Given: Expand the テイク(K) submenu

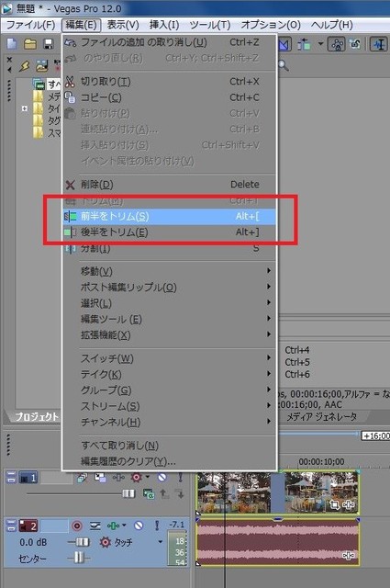Looking at the screenshot, I should pyautogui.click(x=170, y=374).
